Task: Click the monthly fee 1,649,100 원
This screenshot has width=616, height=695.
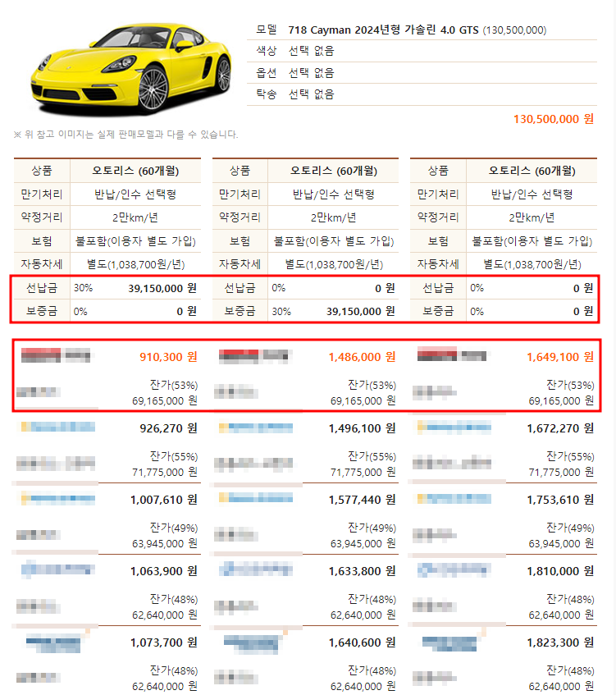Action: tap(560, 357)
